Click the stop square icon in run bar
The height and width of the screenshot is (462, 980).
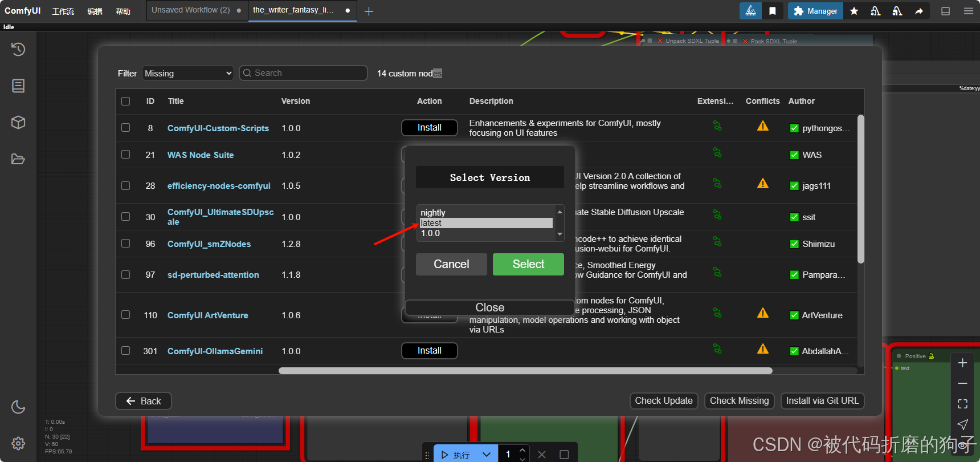(564, 455)
